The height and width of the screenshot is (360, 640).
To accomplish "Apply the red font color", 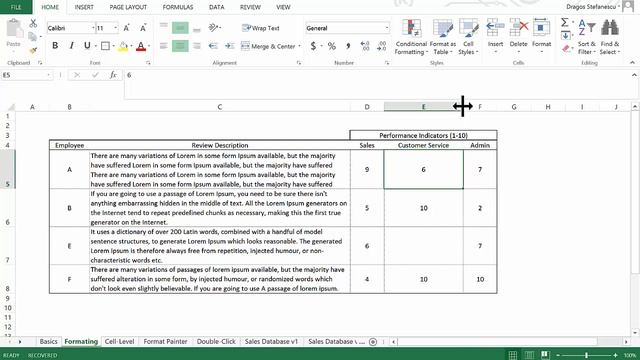I will 141,47.
